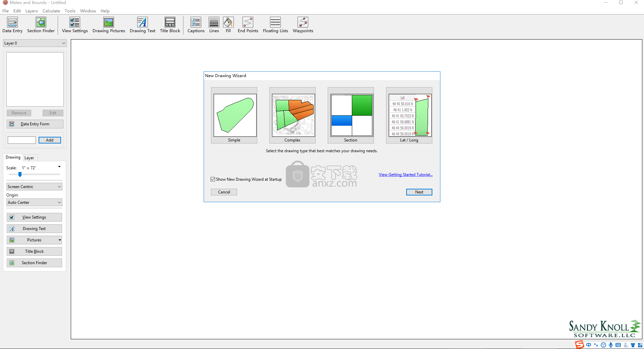Click the sidebar Drawing Text button
The image size is (644, 349).
(x=34, y=229)
